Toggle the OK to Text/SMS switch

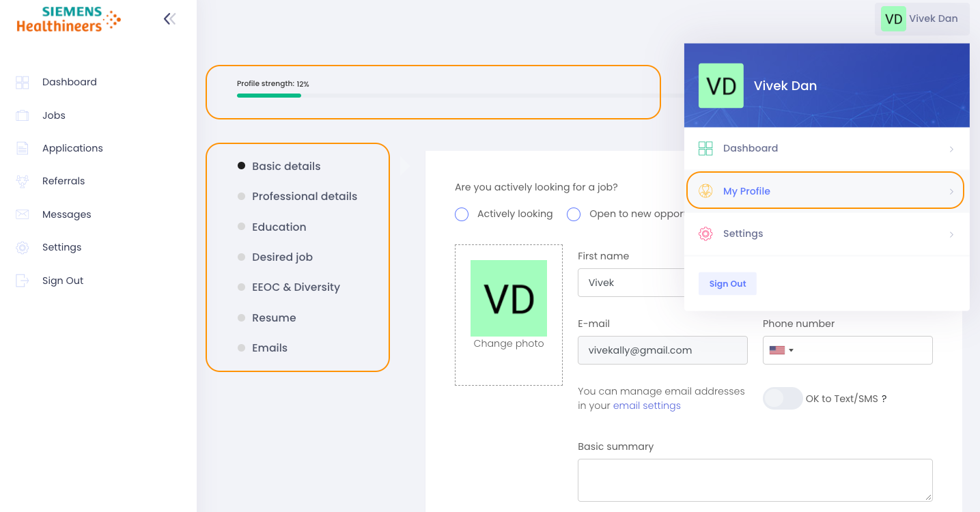[783, 399]
